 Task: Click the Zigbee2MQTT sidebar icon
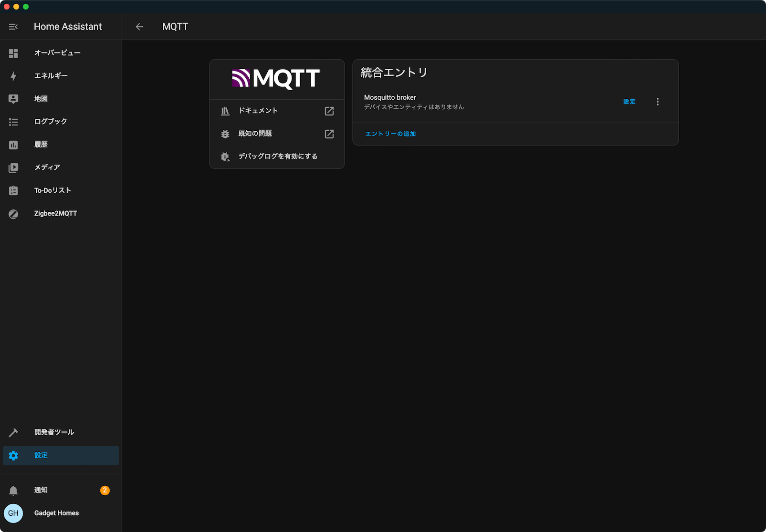[13, 214]
